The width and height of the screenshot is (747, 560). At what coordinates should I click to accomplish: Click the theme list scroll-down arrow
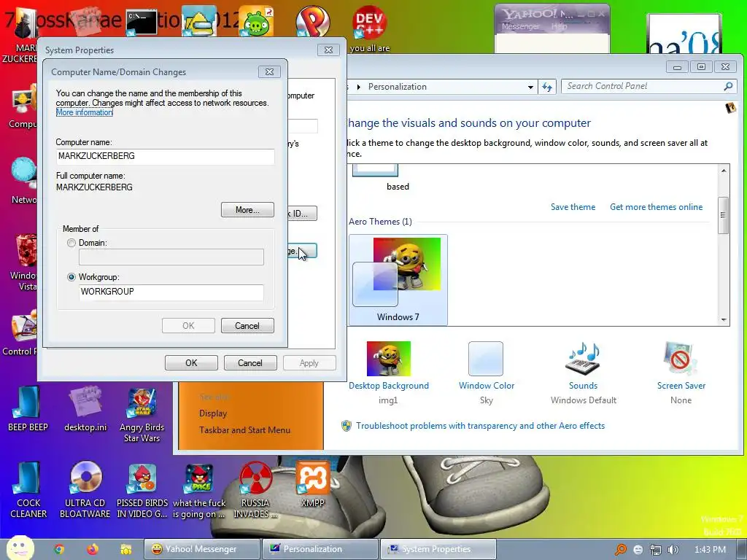(x=724, y=320)
